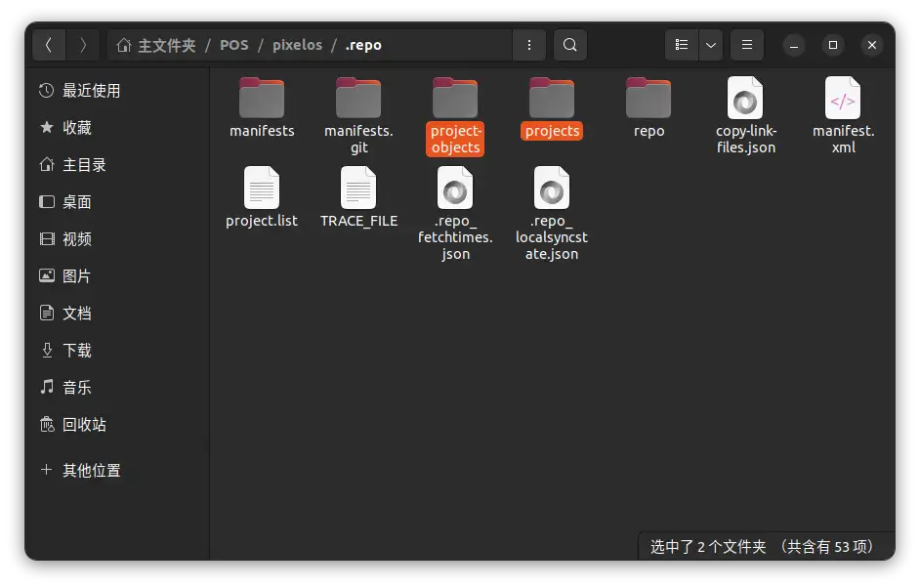
Task: Open the hamburger main menu
Action: coord(747,45)
